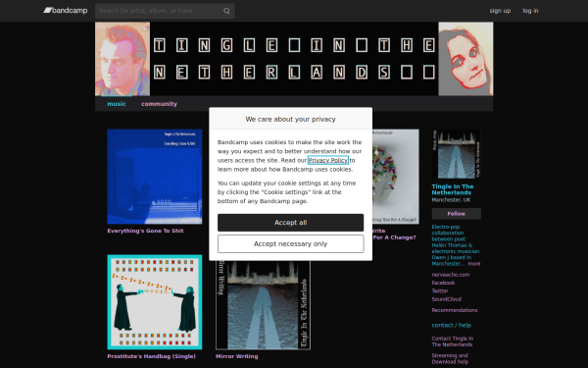The width and height of the screenshot is (588, 368).
Task: Click the Mirror Writing title link
Action: [236, 356]
